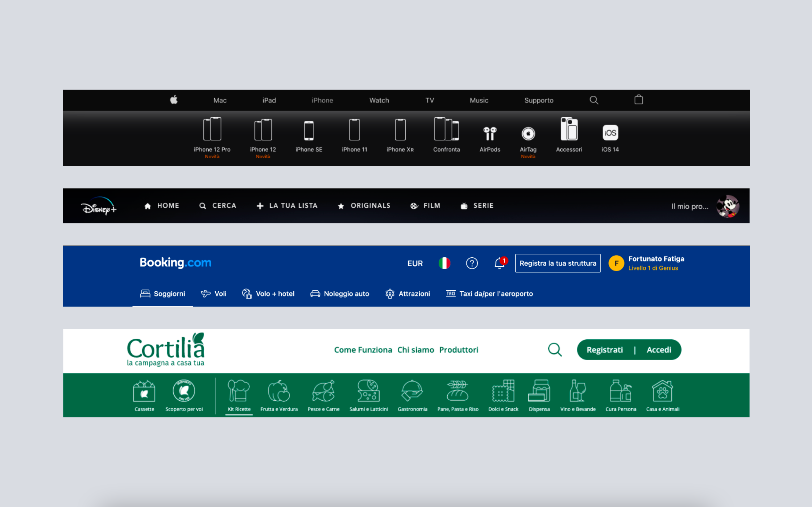Open the Music menu item
Screen dimensions: 812x507
pos(479,100)
